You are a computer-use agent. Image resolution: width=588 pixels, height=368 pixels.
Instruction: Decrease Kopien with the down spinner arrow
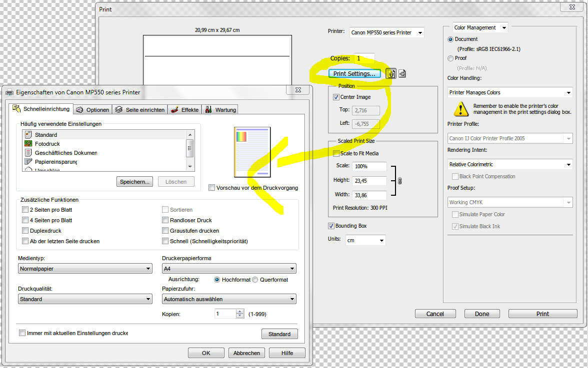(240, 316)
